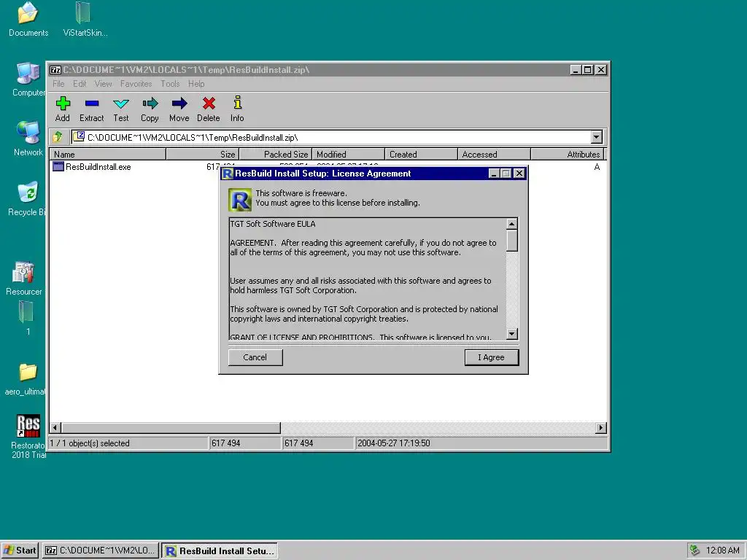Image resolution: width=747 pixels, height=560 pixels.
Task: Select the ViStartSkin desktop icon
Action: [x=83, y=13]
